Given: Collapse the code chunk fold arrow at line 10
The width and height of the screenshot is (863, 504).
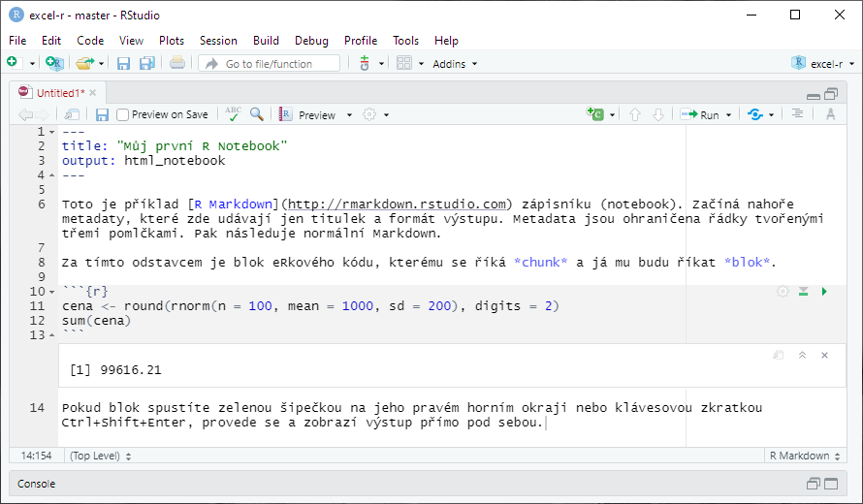Looking at the screenshot, I should click(x=51, y=292).
